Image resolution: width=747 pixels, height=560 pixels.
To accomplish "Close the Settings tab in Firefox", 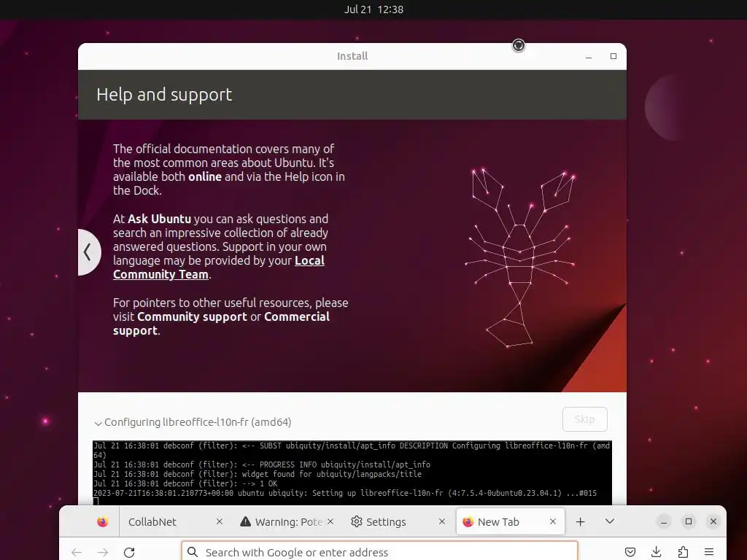I will 441,522.
